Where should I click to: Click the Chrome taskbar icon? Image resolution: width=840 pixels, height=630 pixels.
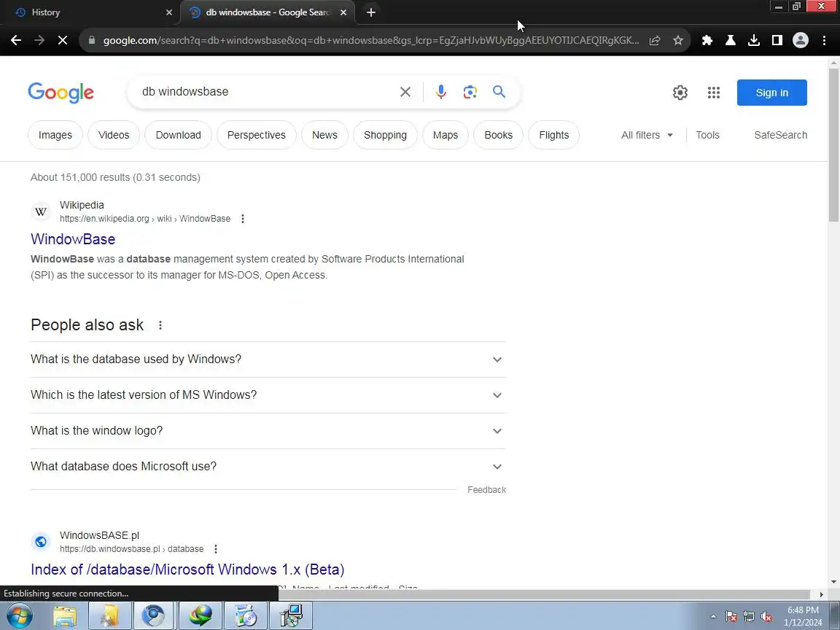click(x=153, y=615)
